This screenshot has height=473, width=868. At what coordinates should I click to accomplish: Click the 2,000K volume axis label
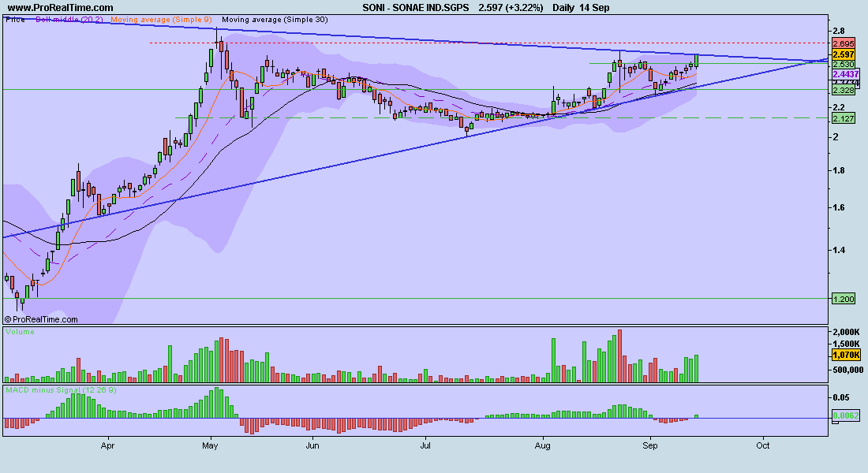point(847,333)
